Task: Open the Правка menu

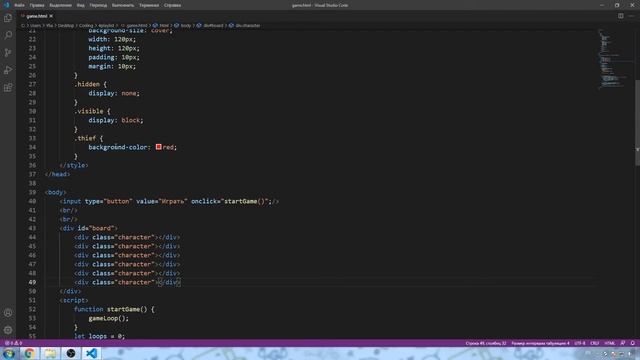Action: tap(37, 5)
